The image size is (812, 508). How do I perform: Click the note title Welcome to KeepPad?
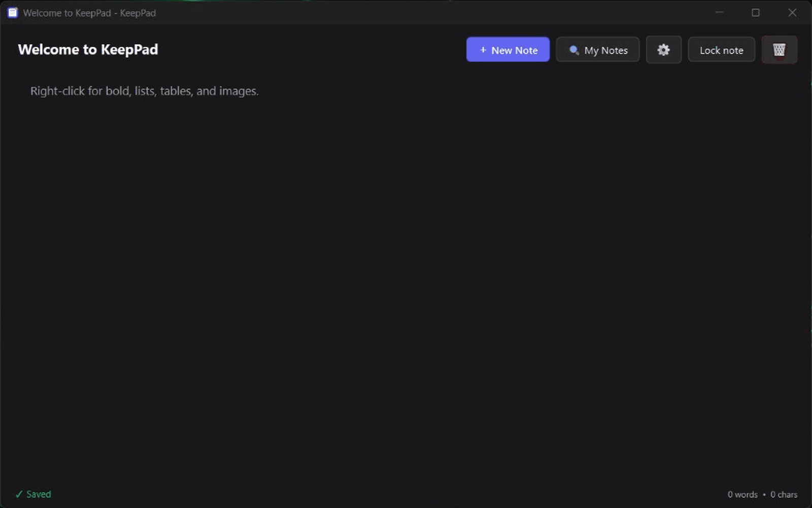(x=88, y=49)
